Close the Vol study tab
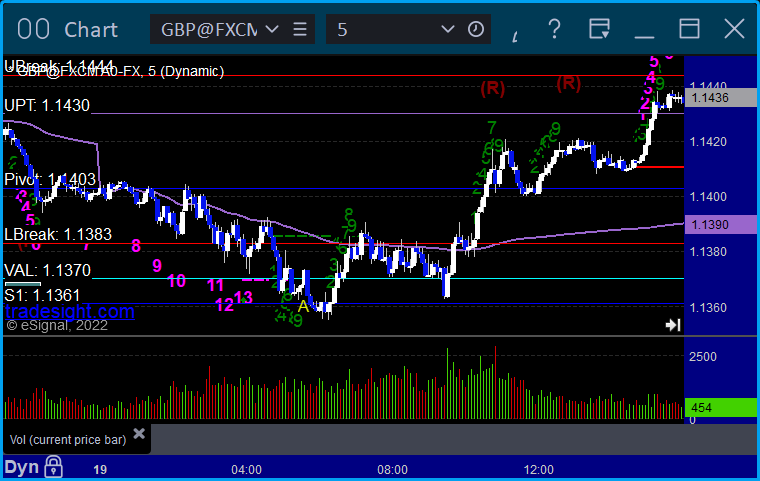 pyautogui.click(x=139, y=433)
